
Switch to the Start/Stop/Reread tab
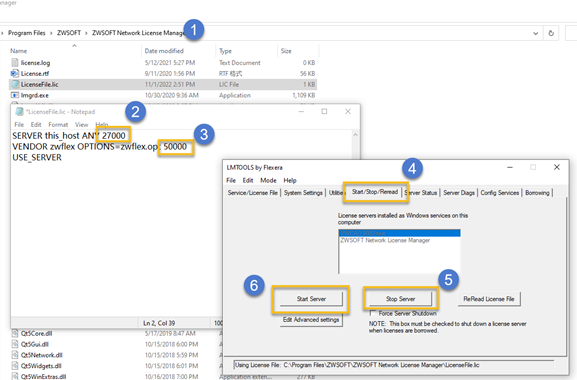[375, 192]
